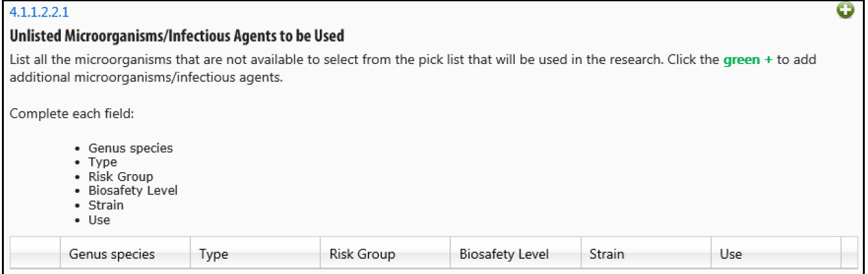Select the Strain bullet list item
868x274 pixels.
(106, 205)
